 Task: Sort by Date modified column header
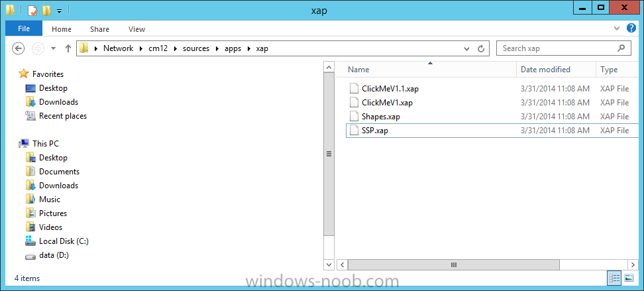[x=556, y=70]
